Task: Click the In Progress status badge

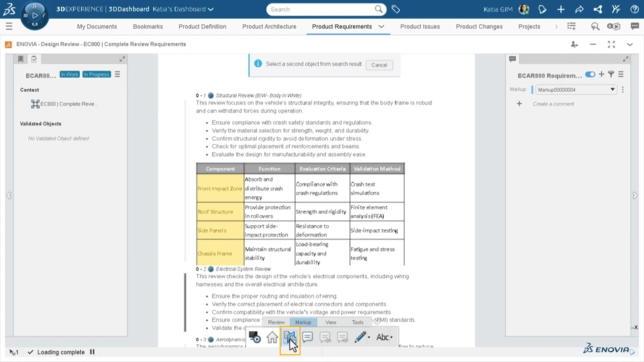Action: (97, 74)
